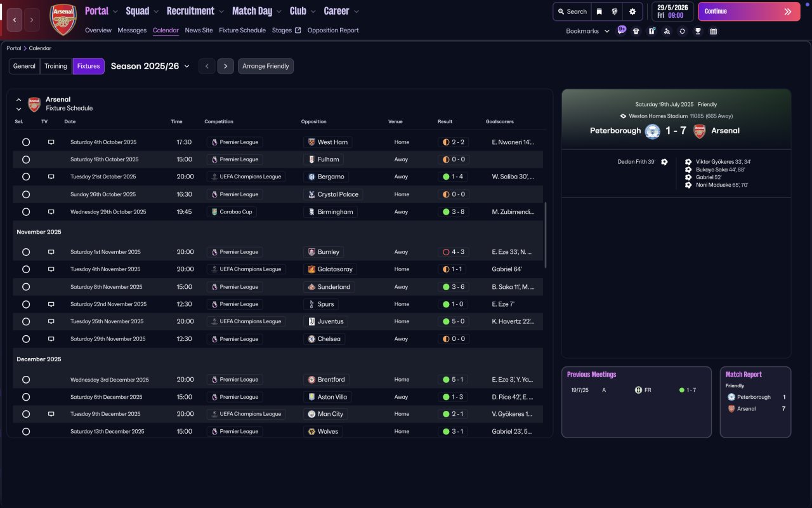The height and width of the screenshot is (508, 812).
Task: Select the radio button for Brentford fixture
Action: coord(26,380)
